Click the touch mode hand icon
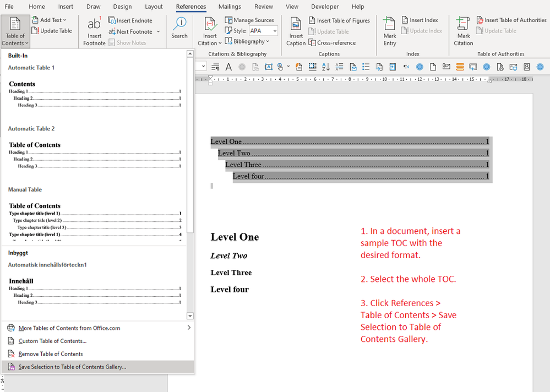The image size is (550, 392). [280, 67]
